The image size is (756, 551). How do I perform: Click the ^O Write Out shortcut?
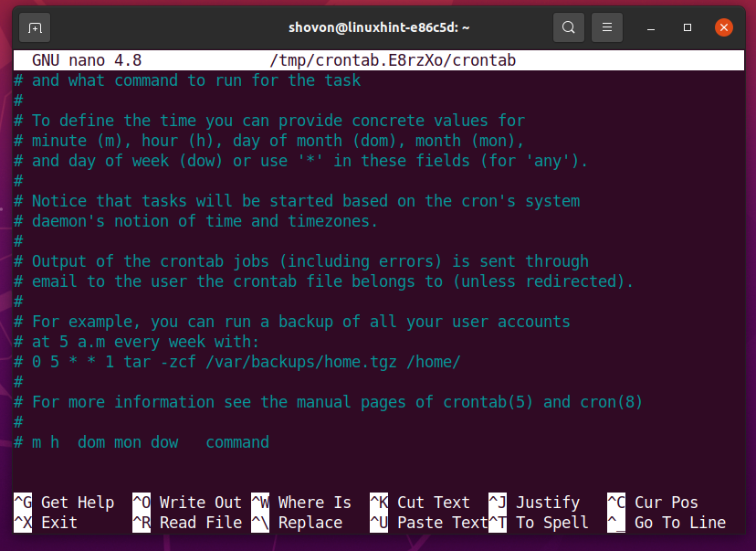(x=187, y=503)
